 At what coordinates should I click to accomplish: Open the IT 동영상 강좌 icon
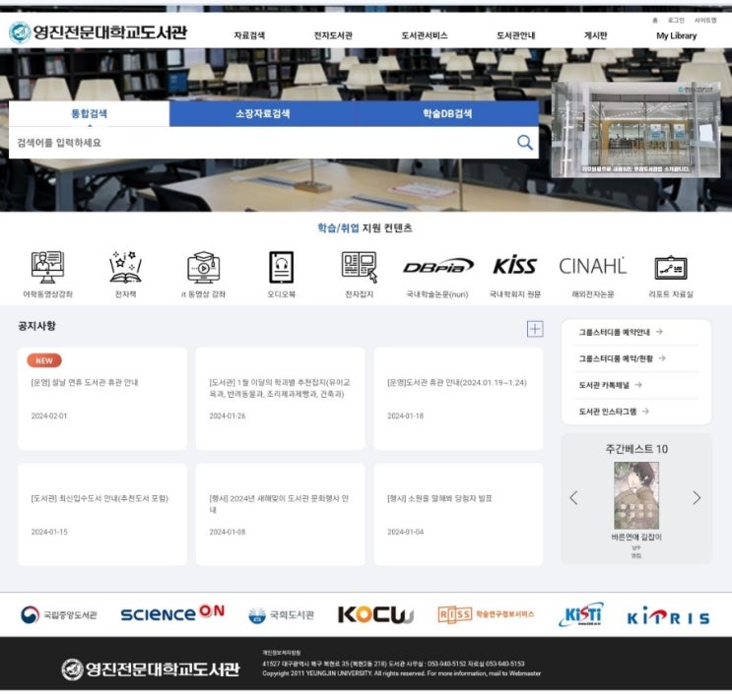click(204, 267)
